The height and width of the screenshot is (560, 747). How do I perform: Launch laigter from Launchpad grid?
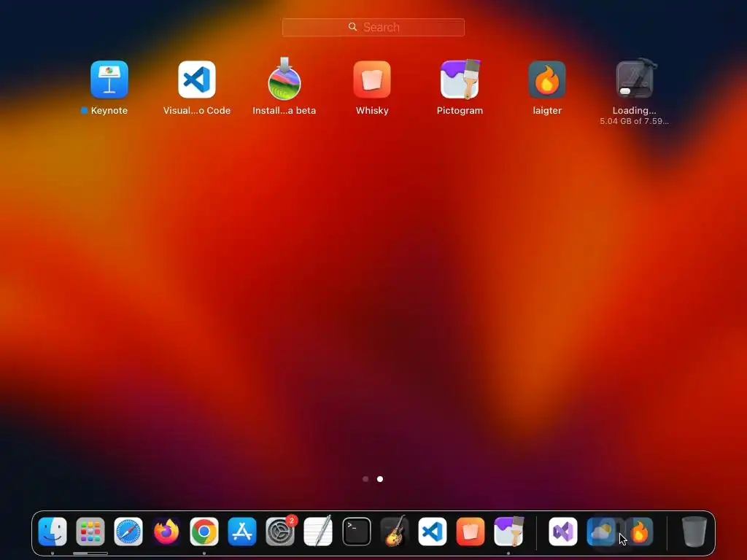coord(547,79)
